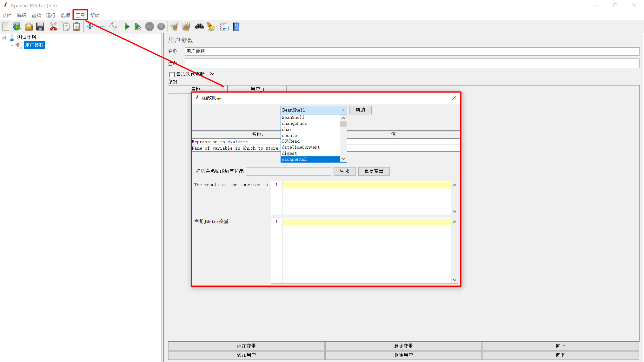This screenshot has height=362, width=644.
Task: Choose counter in the function list
Action: [310, 136]
